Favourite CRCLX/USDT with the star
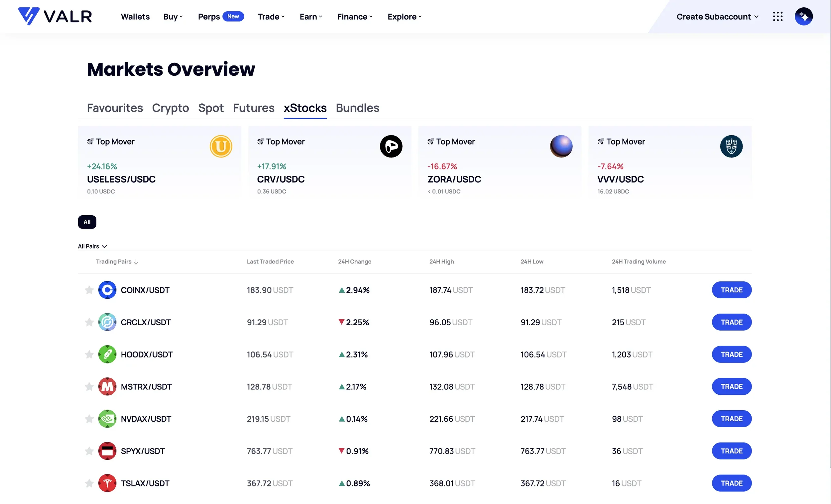831x504 pixels. coord(89,322)
